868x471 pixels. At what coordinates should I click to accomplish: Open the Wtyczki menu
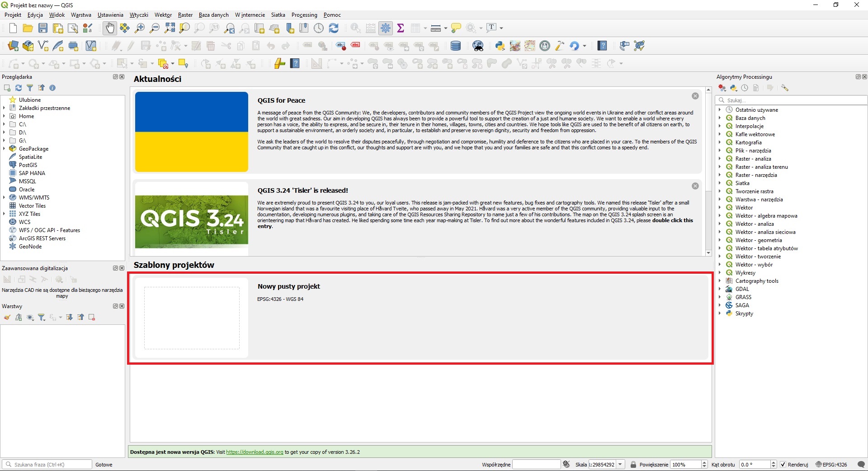point(139,15)
